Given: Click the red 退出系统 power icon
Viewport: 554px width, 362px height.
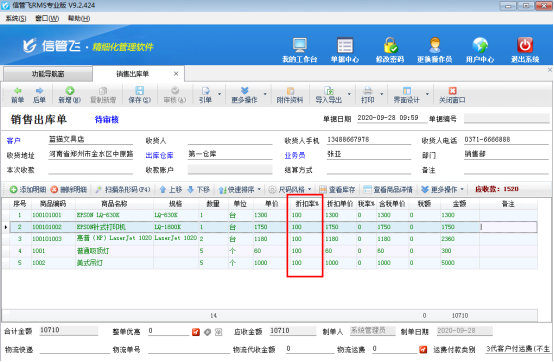Looking at the screenshot, I should pyautogui.click(x=525, y=45).
